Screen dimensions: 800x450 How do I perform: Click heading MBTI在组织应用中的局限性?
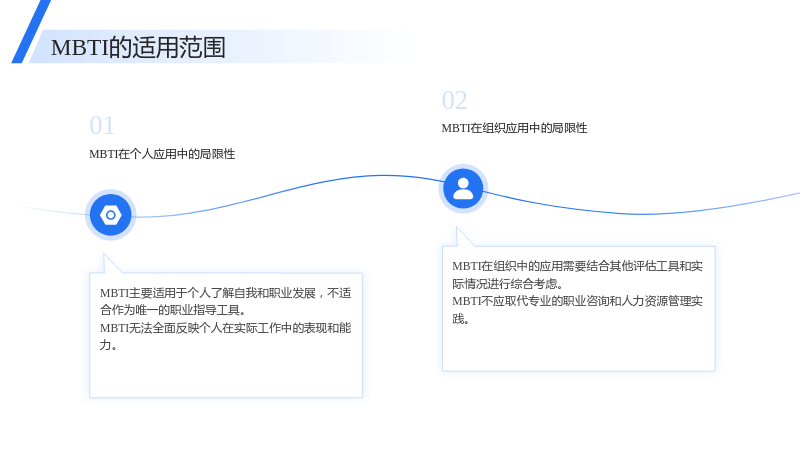pos(514,128)
